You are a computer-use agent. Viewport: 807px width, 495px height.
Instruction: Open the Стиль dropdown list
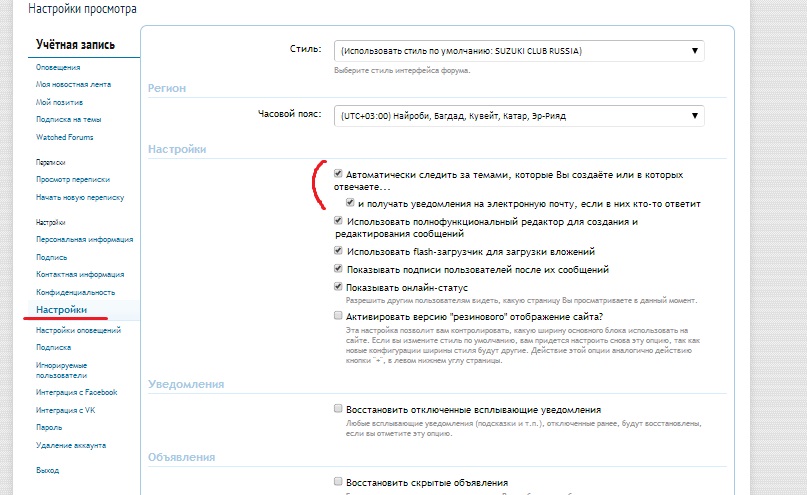tap(518, 50)
